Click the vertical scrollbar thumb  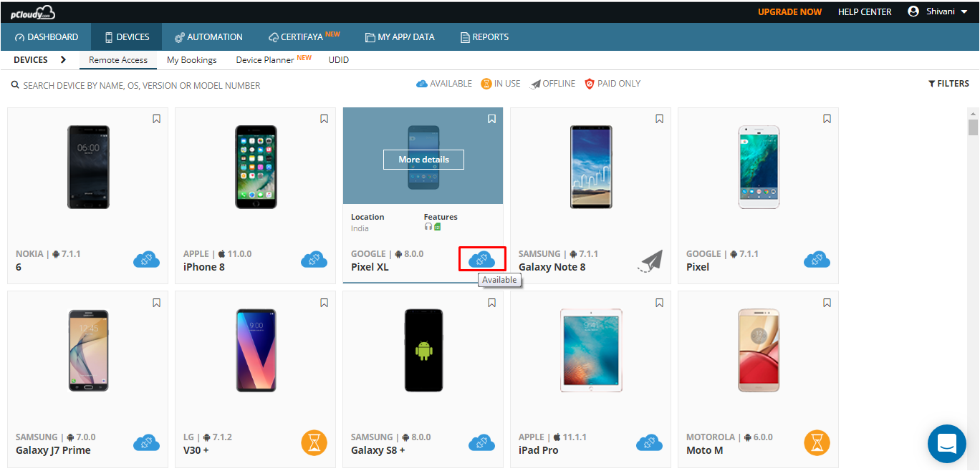click(x=973, y=127)
